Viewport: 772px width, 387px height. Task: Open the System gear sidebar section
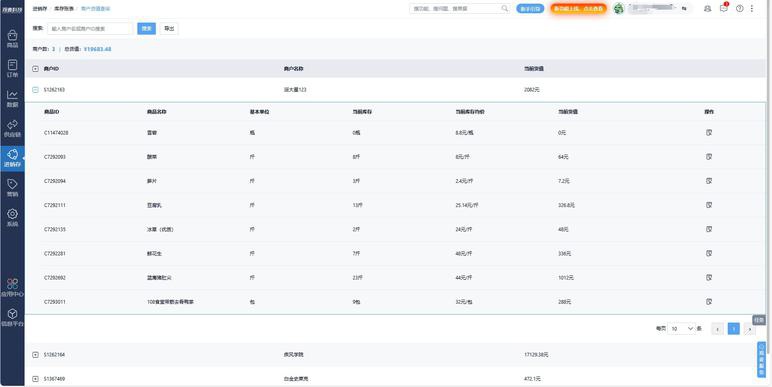[12, 217]
